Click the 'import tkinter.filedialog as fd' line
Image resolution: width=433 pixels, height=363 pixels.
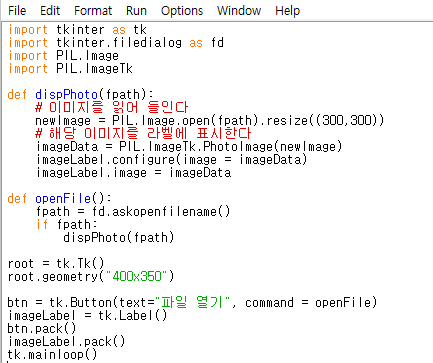(116, 43)
